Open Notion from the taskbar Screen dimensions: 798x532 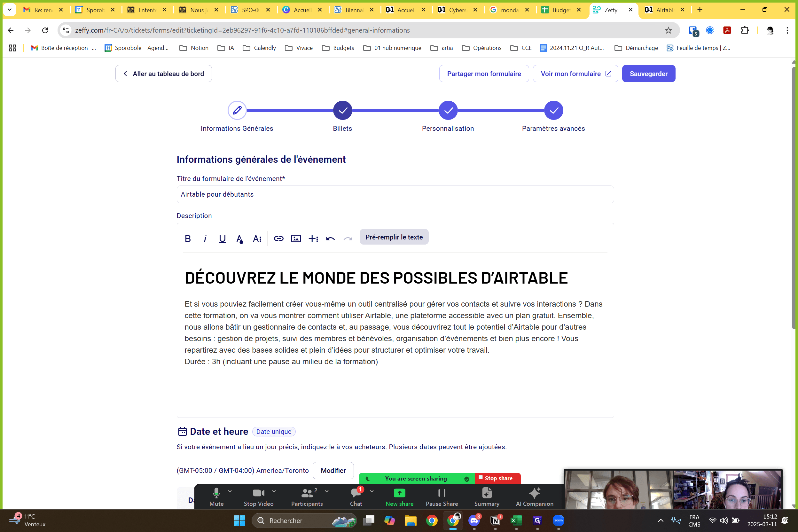[x=495, y=520]
